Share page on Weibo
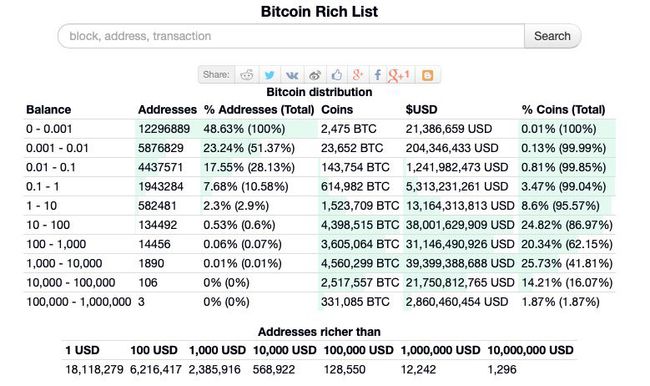Image resolution: width=650 pixels, height=386 pixels. click(315, 75)
